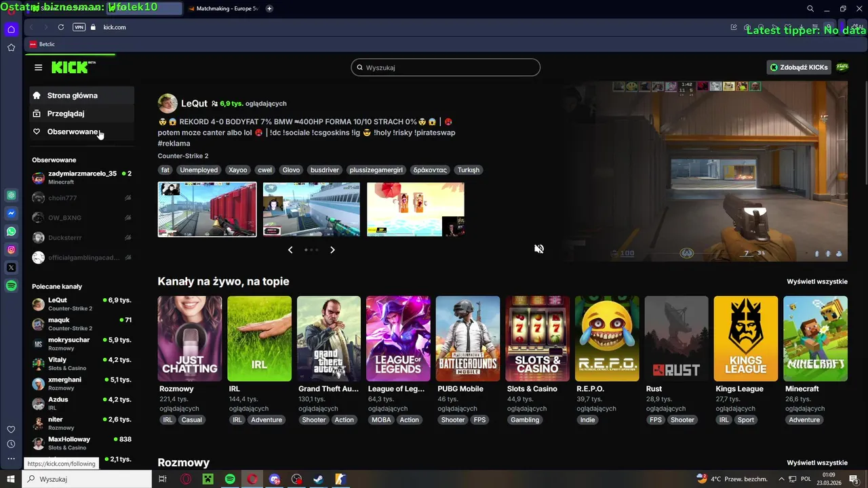Click Wyświetl wszystkie for top live channels
This screenshot has height=488, width=868.
click(817, 281)
